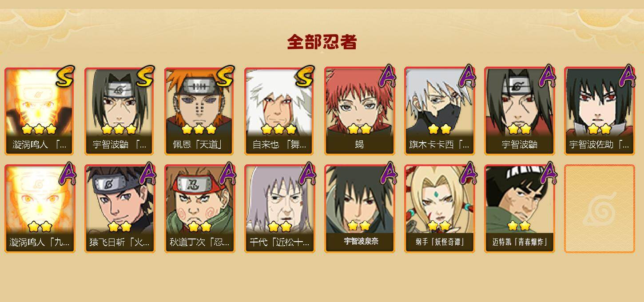
Task: Open the S-rank 宇智波鼬 ninja card
Action: 120,111
